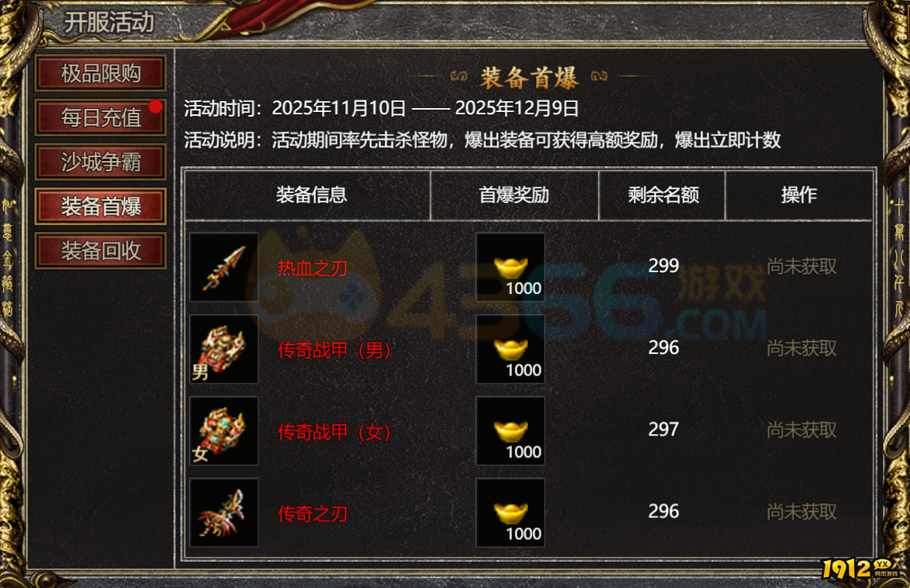Switch to the 每日充值 tab

100,117
